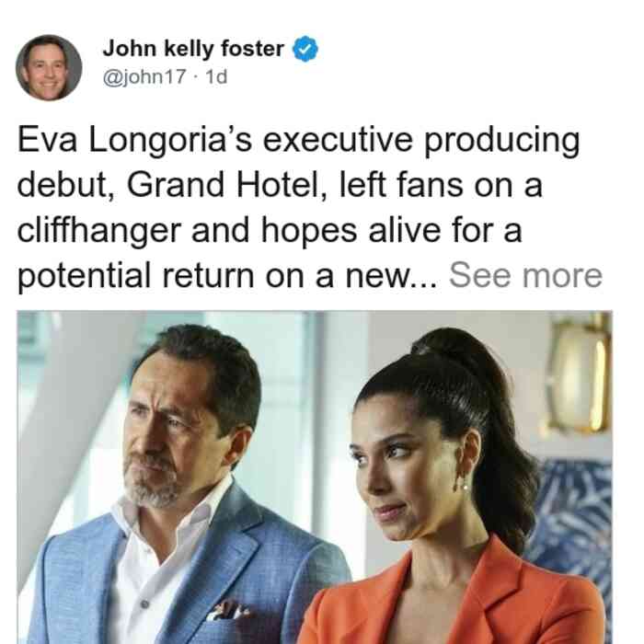Open the John kelly foster display name
This screenshot has height=644, width=644.
193,49
